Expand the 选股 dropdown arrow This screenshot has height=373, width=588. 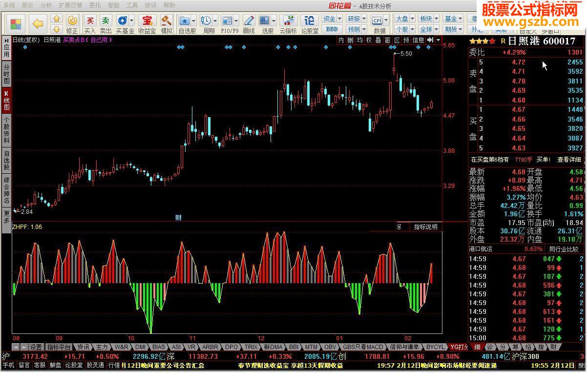[274, 21]
